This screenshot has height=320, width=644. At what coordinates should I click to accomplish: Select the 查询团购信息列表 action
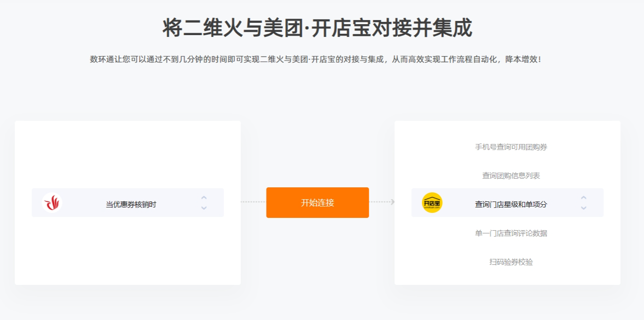click(x=511, y=175)
